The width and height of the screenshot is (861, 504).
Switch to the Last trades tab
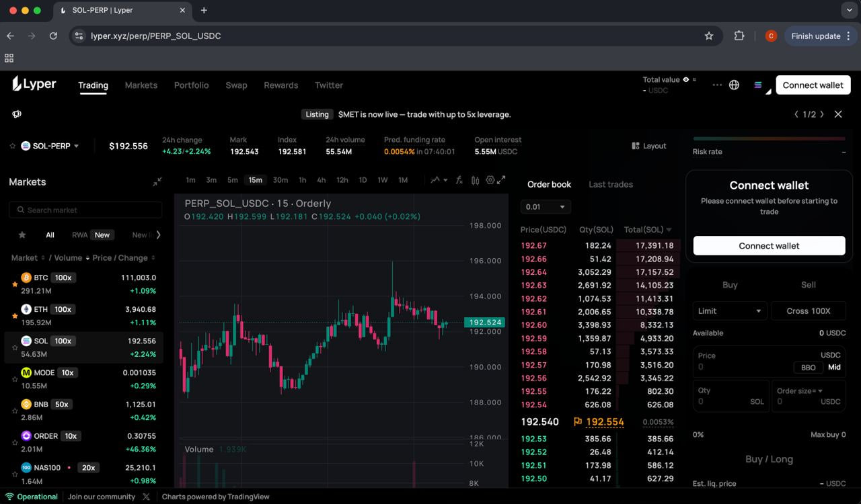tap(611, 184)
